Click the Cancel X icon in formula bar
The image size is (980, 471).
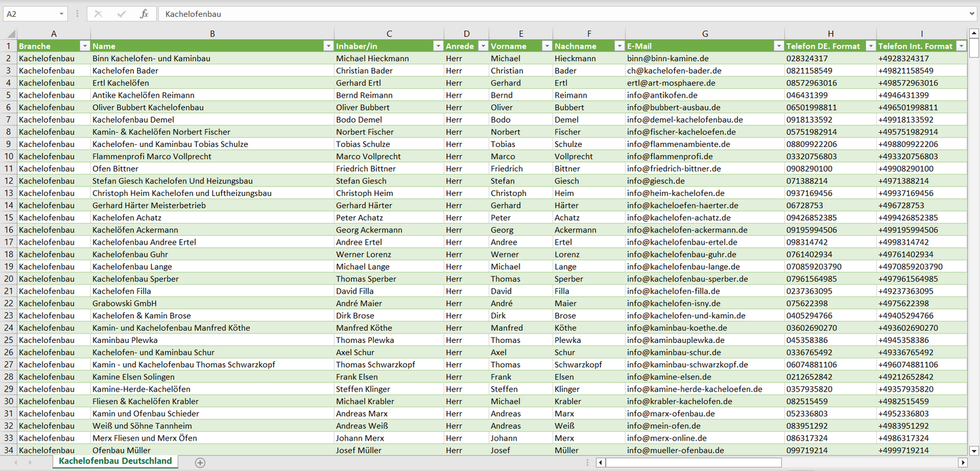tap(98, 14)
